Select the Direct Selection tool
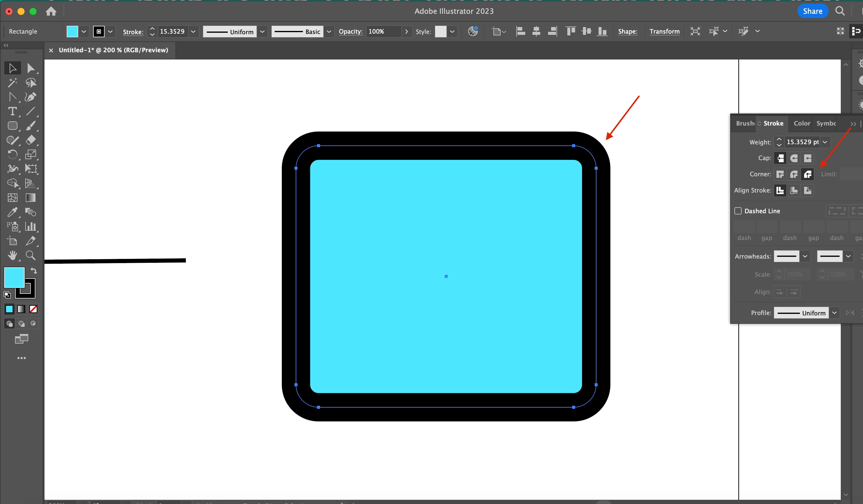This screenshot has width=863, height=504. click(30, 68)
